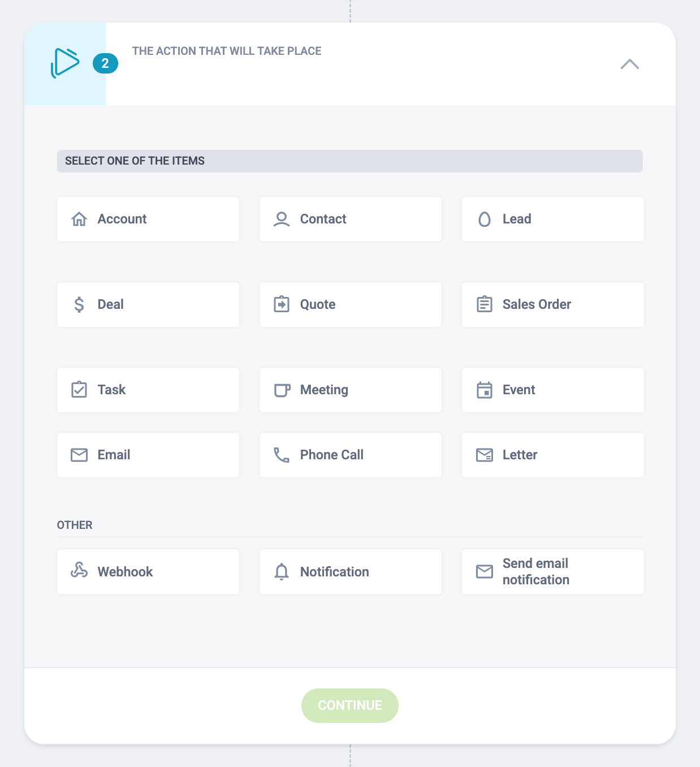Screen dimensions: 700x767
Task: Choose Send email notification option
Action: click(x=553, y=572)
